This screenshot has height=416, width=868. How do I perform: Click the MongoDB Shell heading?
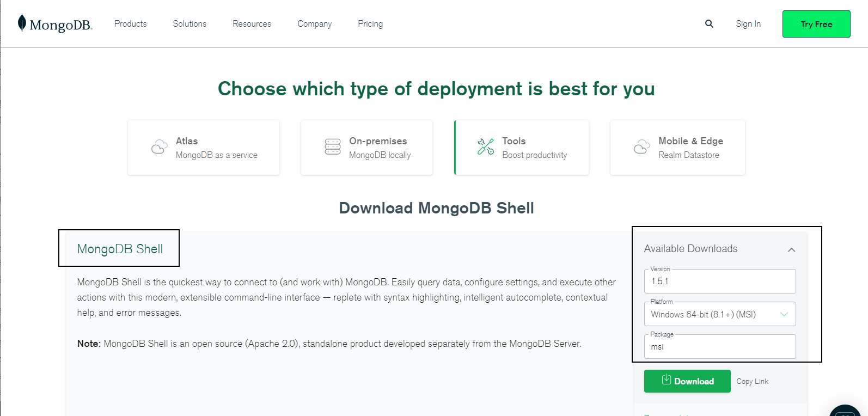point(120,249)
